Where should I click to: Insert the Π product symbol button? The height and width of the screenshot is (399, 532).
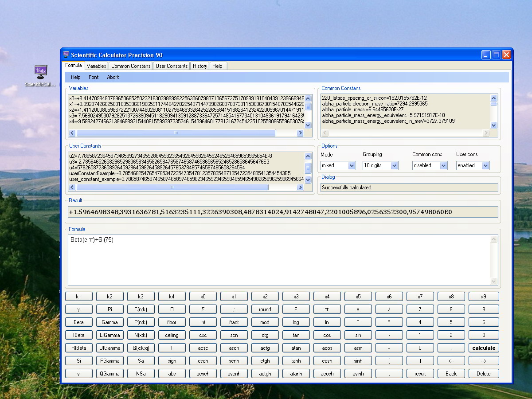(x=172, y=309)
